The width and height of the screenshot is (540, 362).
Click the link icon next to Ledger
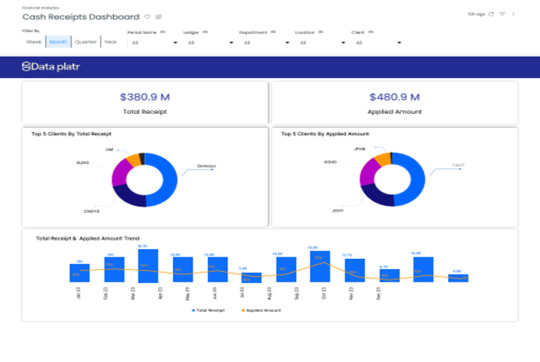[x=205, y=32]
